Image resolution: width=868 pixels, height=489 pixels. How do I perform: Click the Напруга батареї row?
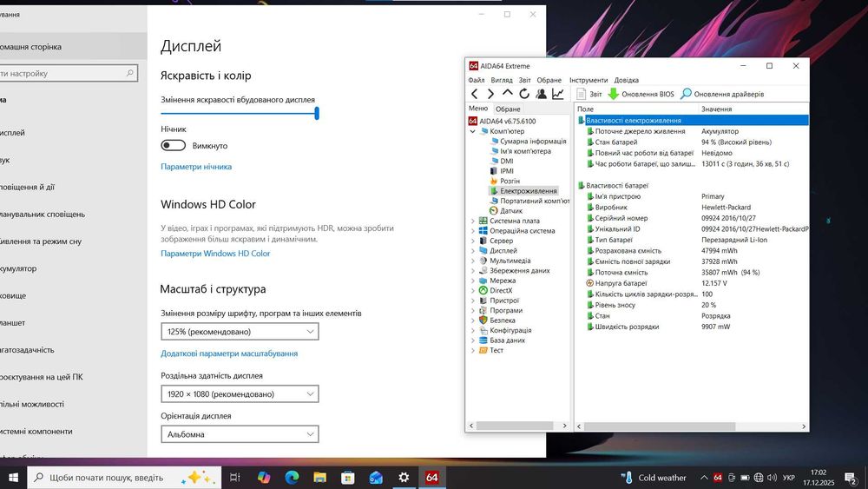pyautogui.click(x=692, y=283)
